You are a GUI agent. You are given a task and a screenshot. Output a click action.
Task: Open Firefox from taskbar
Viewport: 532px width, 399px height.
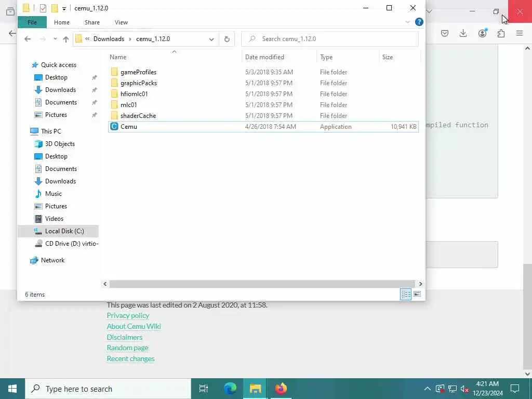[281, 389]
